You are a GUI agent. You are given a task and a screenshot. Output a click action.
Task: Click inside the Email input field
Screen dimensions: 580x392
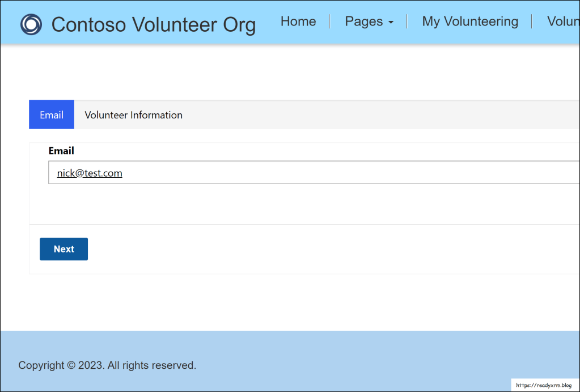tap(340, 173)
